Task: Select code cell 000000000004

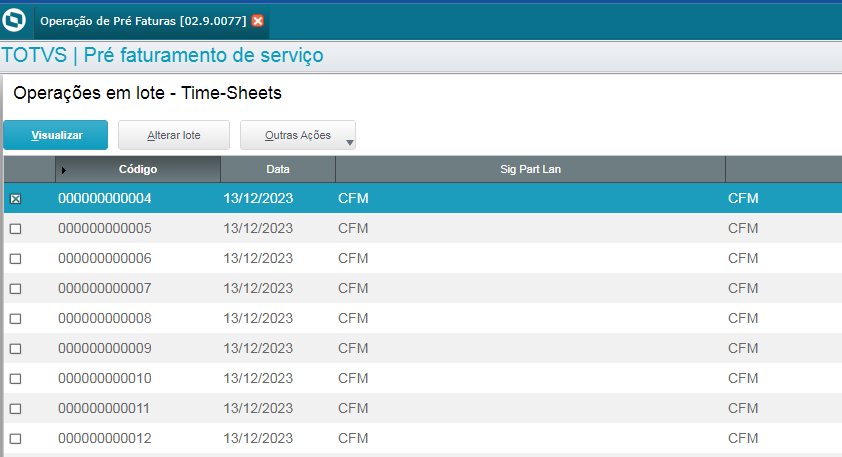Action: pos(105,198)
